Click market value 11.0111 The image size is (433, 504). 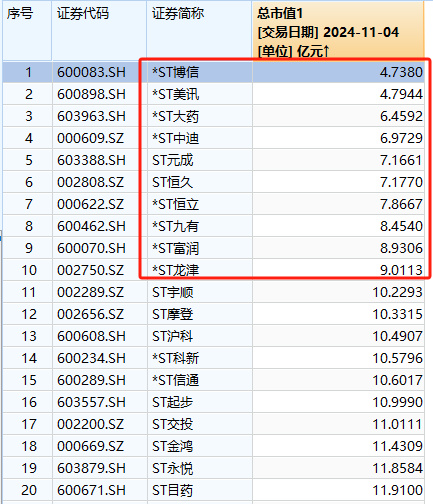click(x=398, y=424)
